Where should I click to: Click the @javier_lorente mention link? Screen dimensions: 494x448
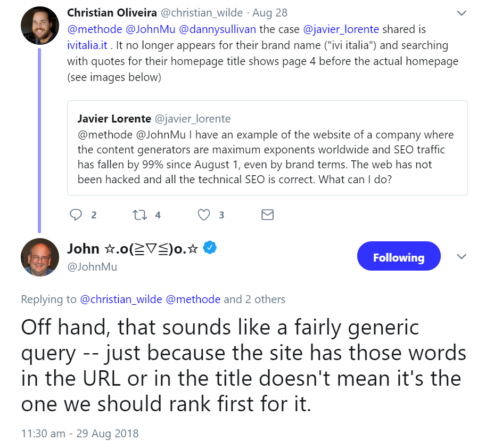[342, 29]
